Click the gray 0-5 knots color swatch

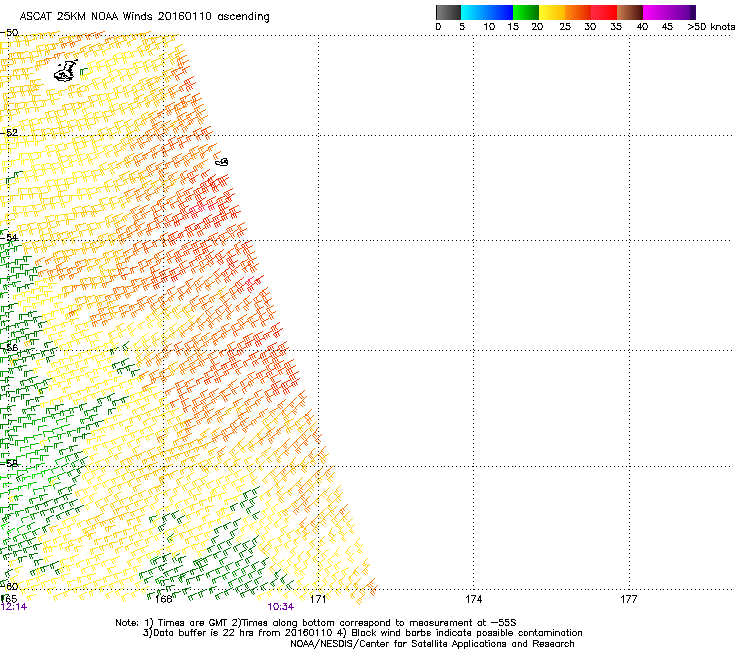(448, 12)
